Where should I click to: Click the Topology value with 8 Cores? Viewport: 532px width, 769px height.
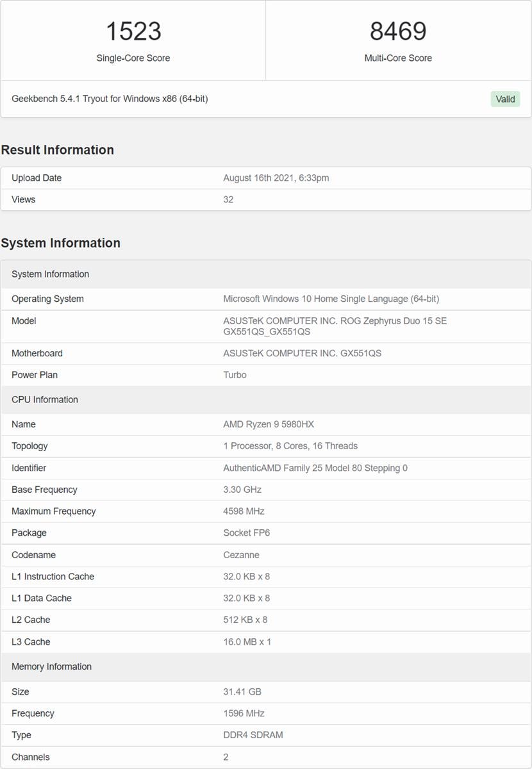[x=290, y=446]
